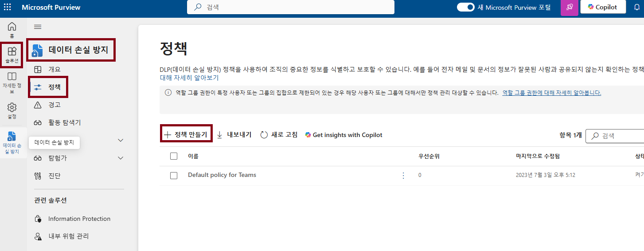Expand the 탐험가 section
The height and width of the screenshot is (251, 644).
coord(121,158)
